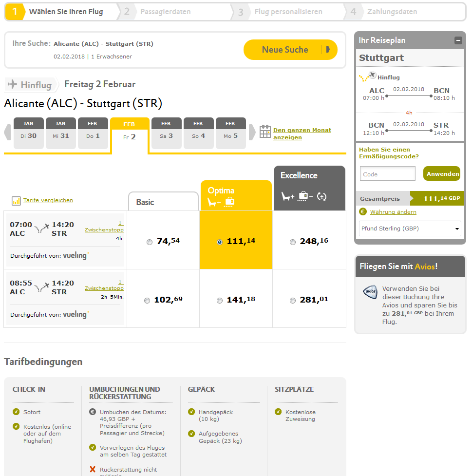Image resolution: width=472 pixels, height=476 pixels.
Task: Expand Zwischenstopp details for 07:00 flight
Action: tap(104, 229)
